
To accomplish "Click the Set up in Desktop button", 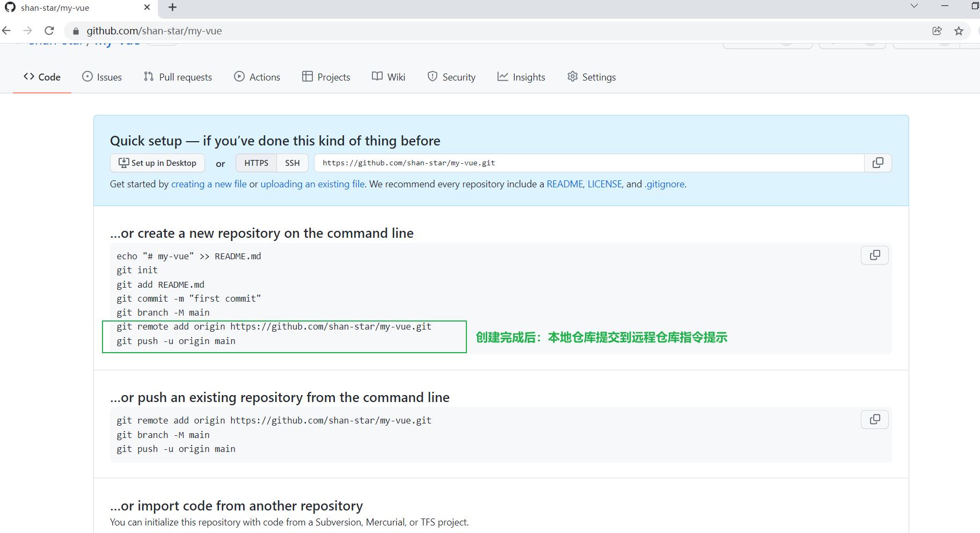I will click(157, 163).
